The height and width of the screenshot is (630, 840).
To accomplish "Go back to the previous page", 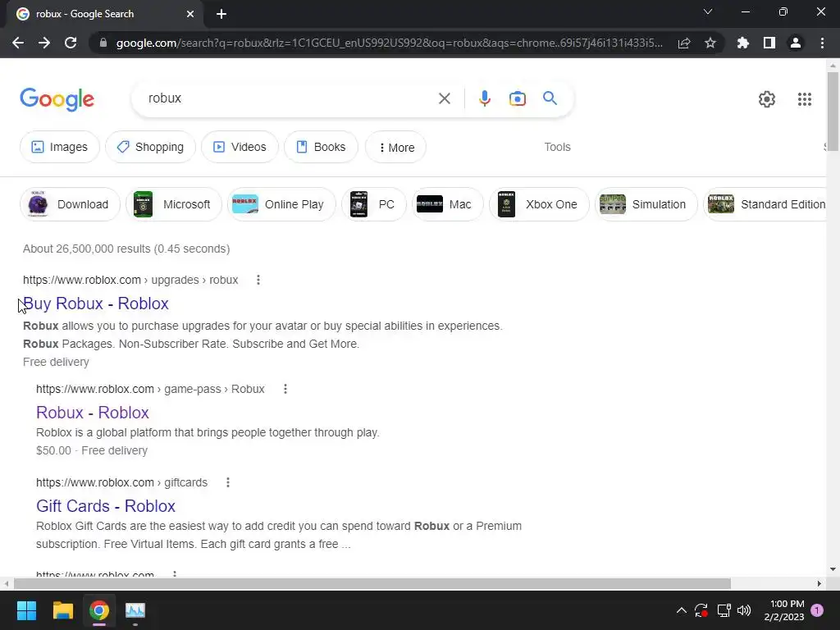I will coord(18,43).
